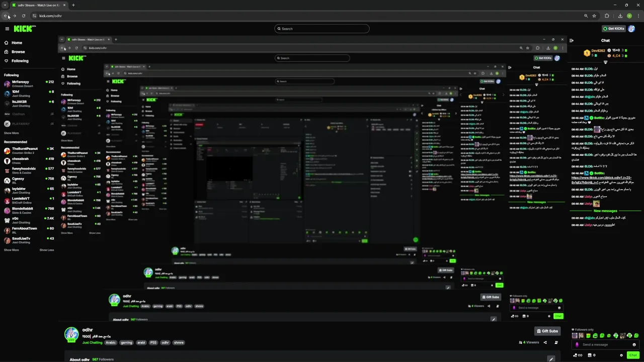The width and height of the screenshot is (644, 362).
Task: Click the Send a message input
Action: point(604,344)
